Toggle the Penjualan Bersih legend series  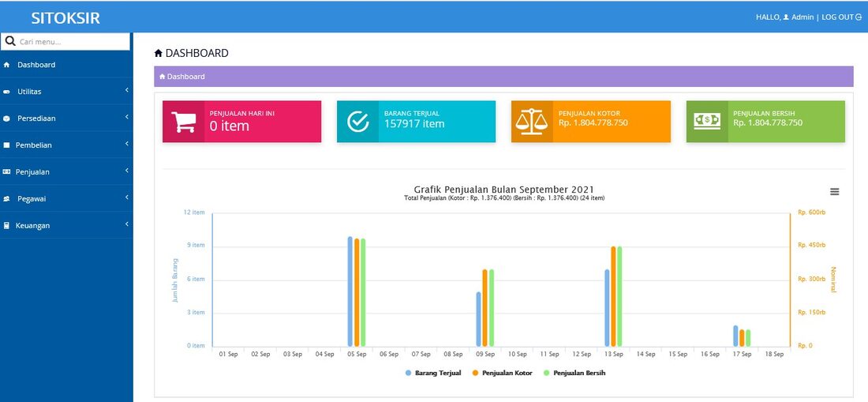[x=574, y=374]
